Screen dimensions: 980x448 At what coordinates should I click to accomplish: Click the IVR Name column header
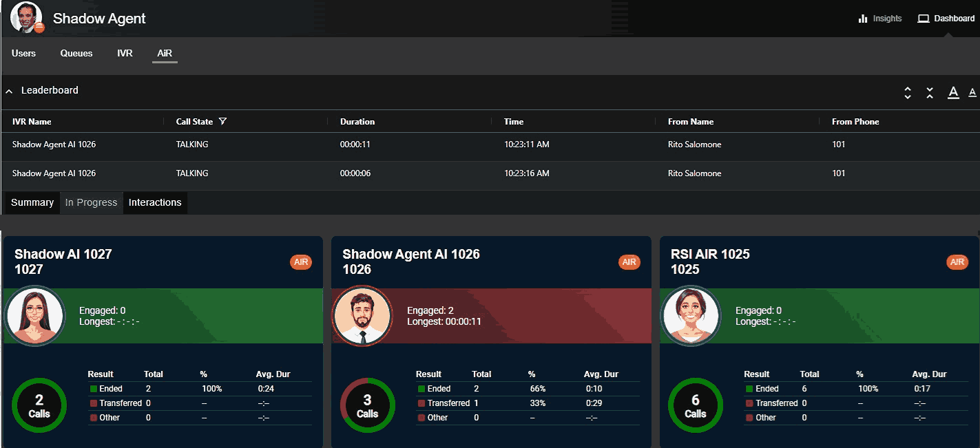coord(32,122)
